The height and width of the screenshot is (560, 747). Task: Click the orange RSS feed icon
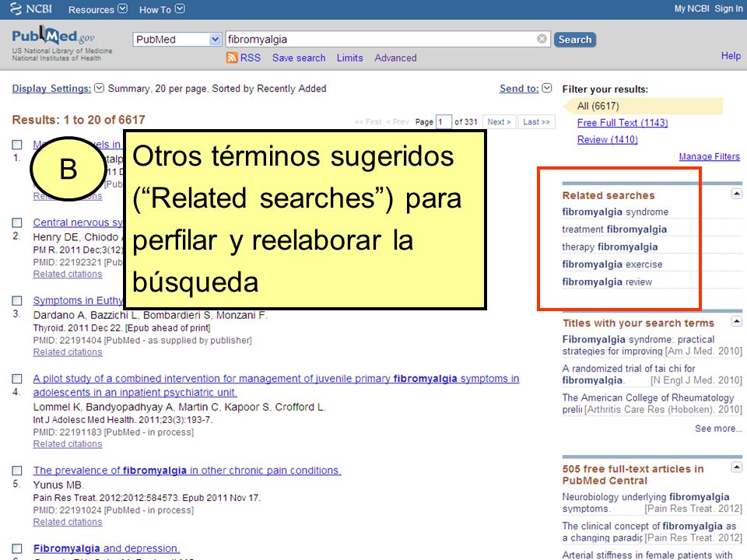pos(232,58)
